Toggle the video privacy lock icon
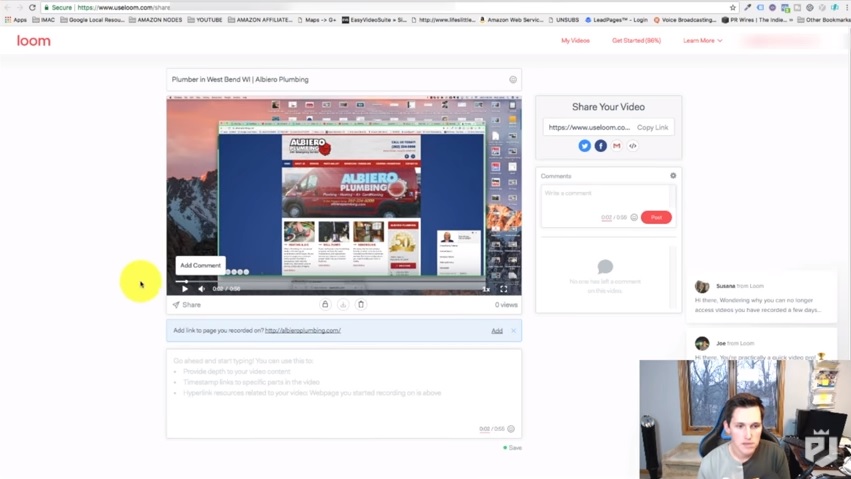This screenshot has width=851, height=479. coord(325,304)
